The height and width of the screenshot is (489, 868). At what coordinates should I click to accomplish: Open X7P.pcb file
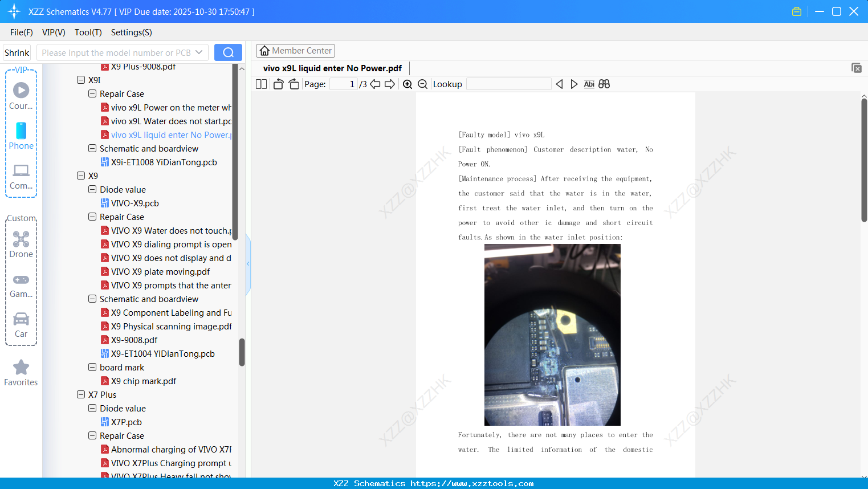point(121,422)
